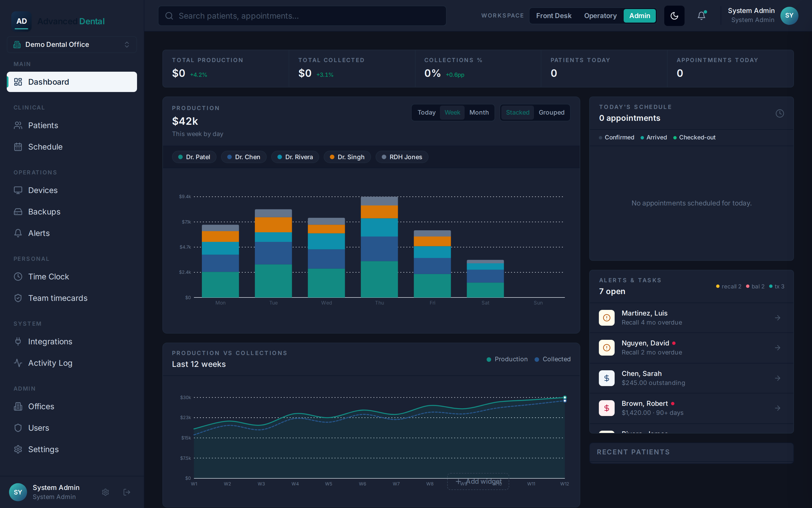Click the Dashboard grid icon

[18, 82]
